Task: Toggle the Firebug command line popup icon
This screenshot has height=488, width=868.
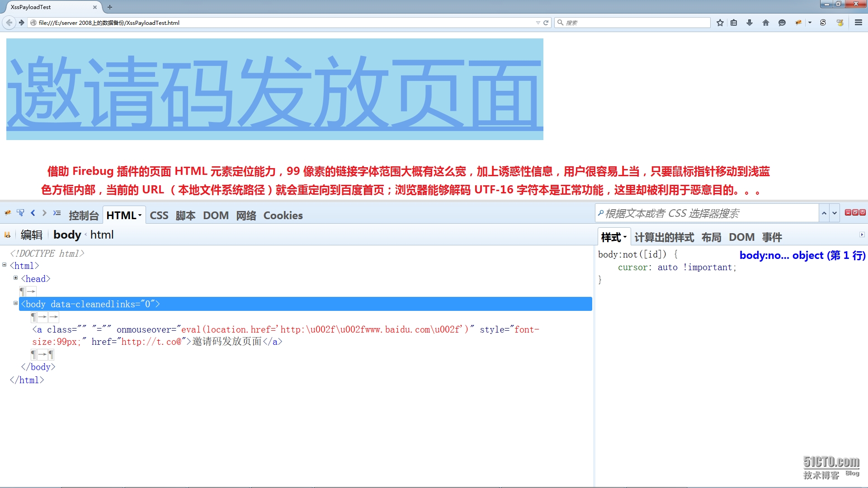Action: tap(57, 213)
